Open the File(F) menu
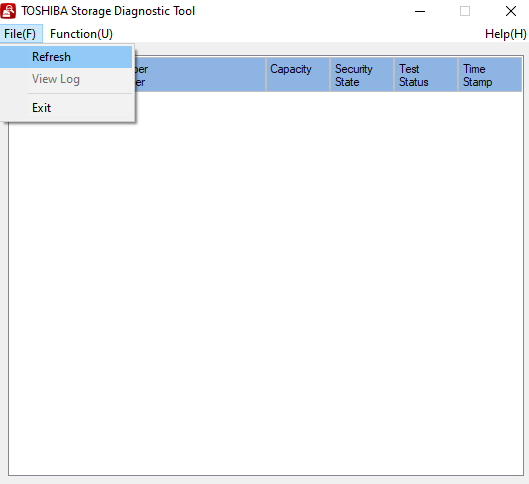The width and height of the screenshot is (529, 484). click(x=21, y=34)
